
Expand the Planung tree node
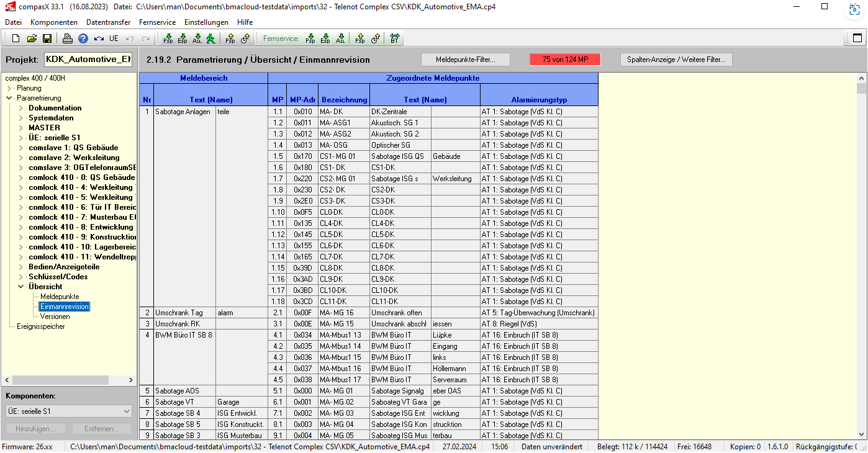click(x=9, y=88)
